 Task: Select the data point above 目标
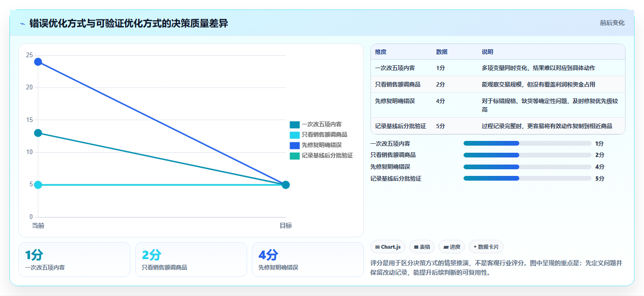coord(285,185)
